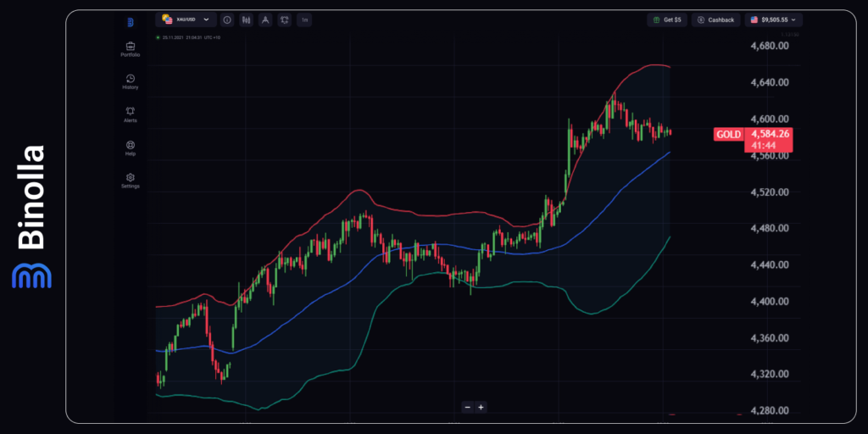Viewport: 868px width, 434px height.
Task: Open the History clock icon
Action: (130, 79)
